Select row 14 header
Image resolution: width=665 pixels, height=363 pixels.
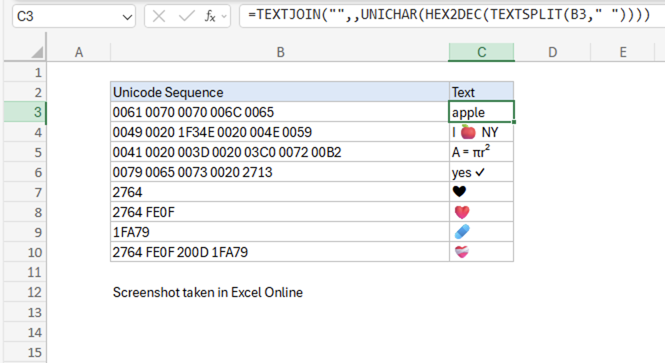[x=25, y=332]
